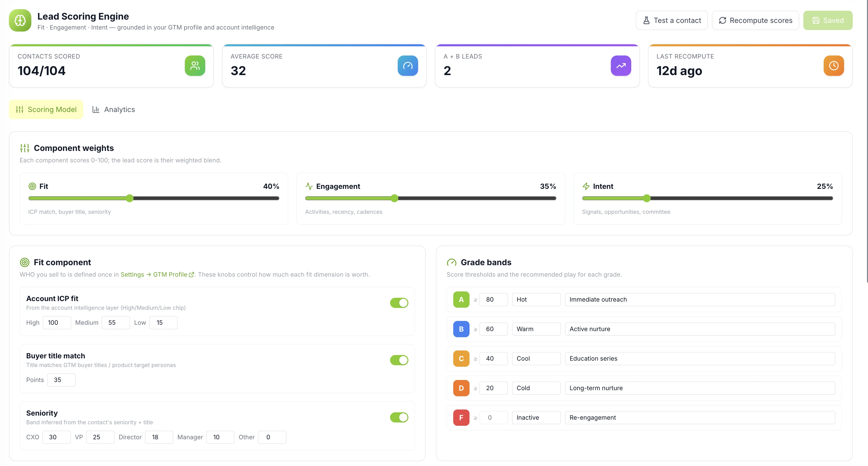
Task: Click the Intent lightning bolt icon
Action: coord(586,186)
